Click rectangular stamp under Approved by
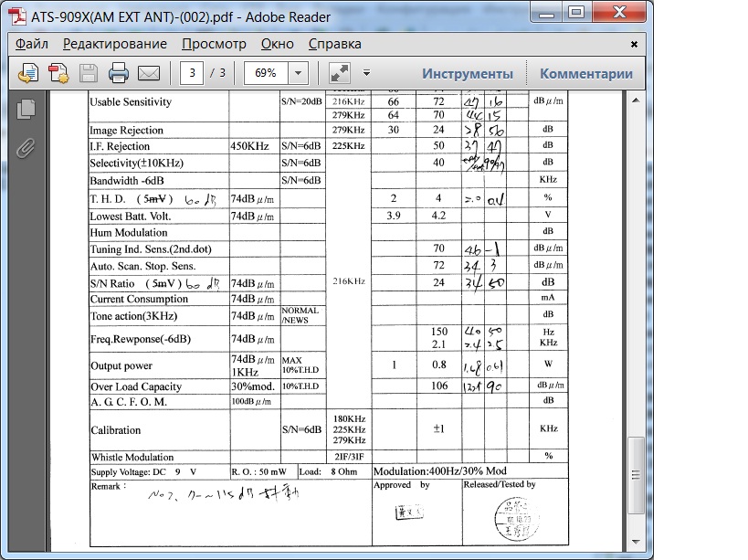This screenshot has width=748, height=560. (x=409, y=512)
